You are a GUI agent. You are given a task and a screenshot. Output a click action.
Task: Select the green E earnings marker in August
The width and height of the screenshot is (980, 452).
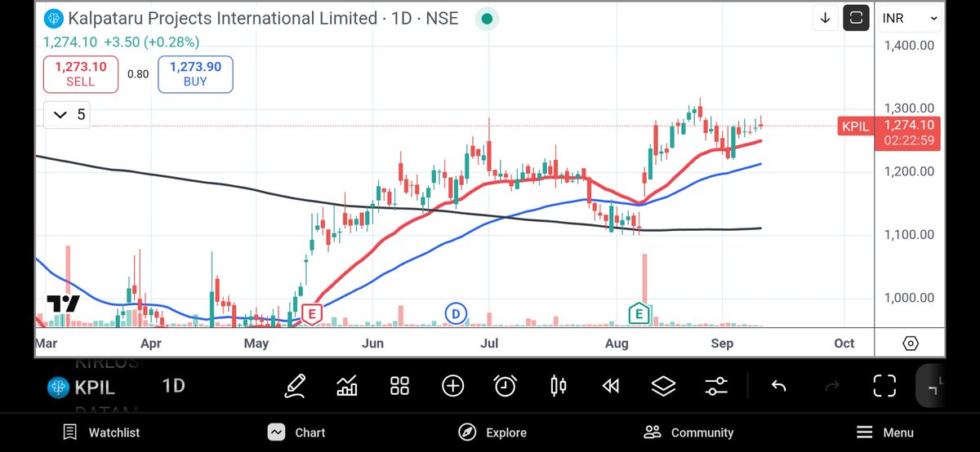pyautogui.click(x=639, y=312)
